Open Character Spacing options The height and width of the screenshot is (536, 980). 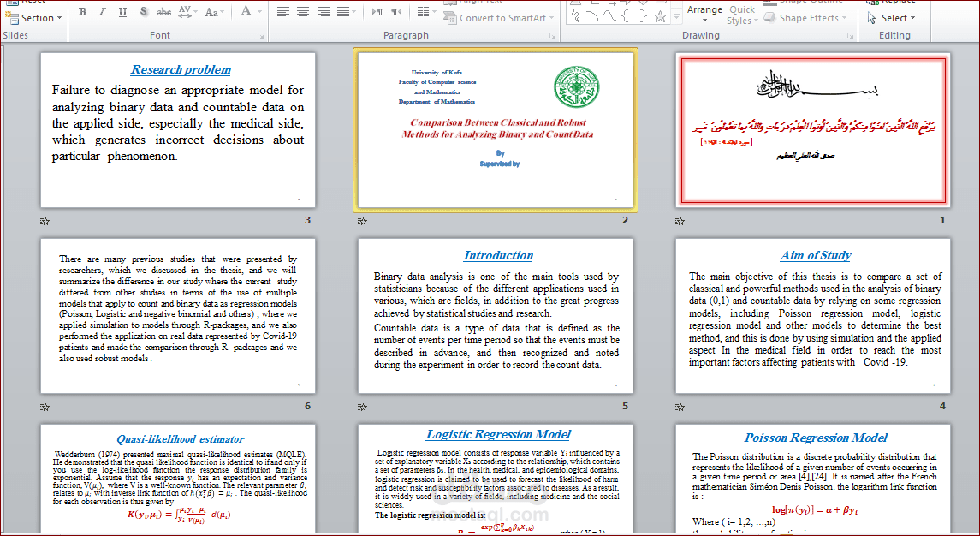(187, 11)
